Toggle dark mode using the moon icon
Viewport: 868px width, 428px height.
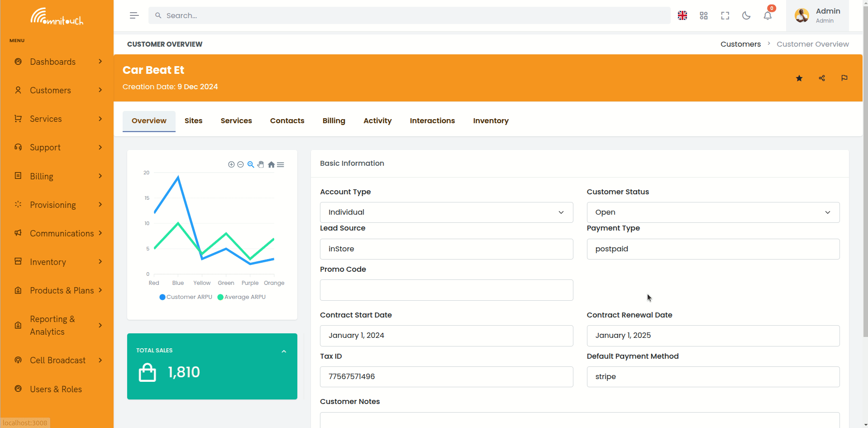point(746,15)
